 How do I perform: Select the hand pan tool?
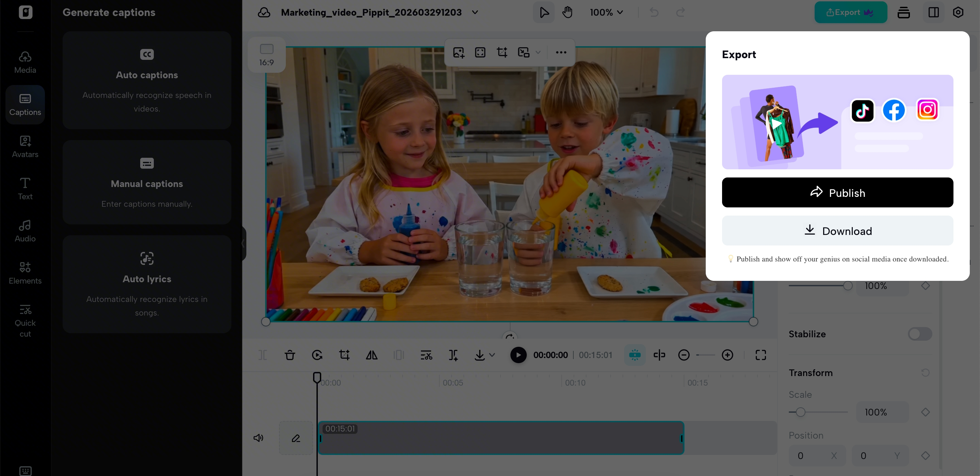coord(567,12)
